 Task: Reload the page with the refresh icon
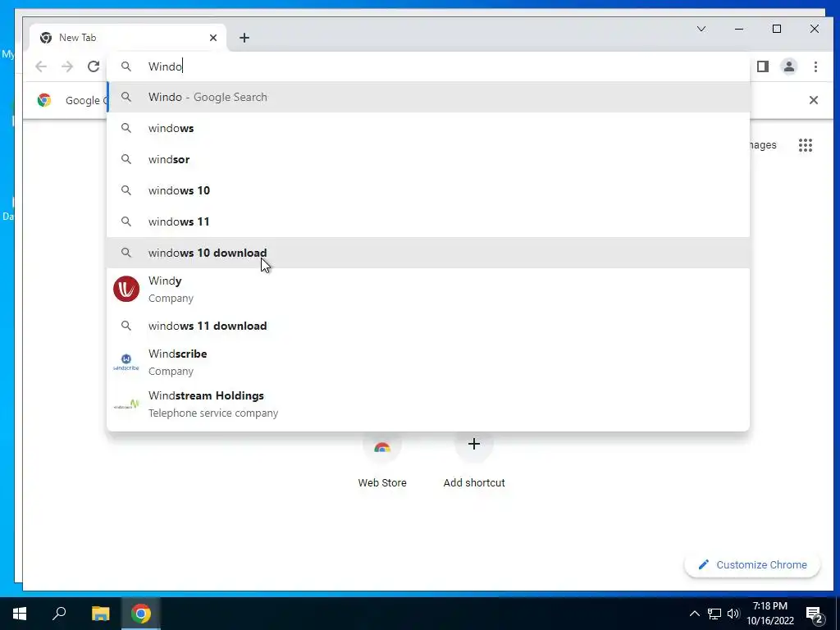tap(94, 66)
